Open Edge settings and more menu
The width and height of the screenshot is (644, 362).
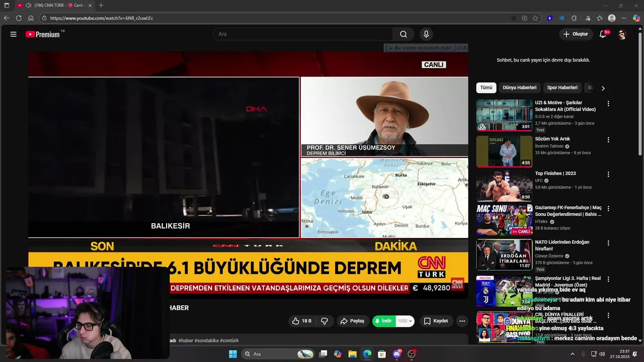tap(624, 18)
